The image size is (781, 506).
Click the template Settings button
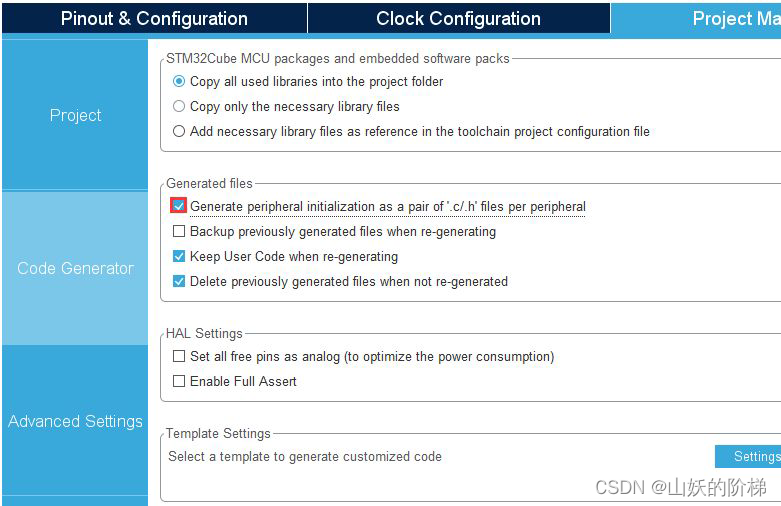(748, 456)
